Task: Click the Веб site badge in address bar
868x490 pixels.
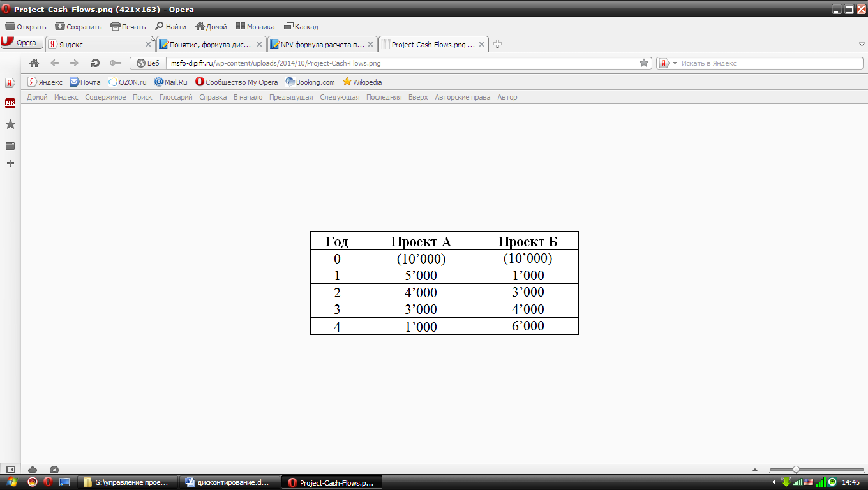Action: click(148, 63)
